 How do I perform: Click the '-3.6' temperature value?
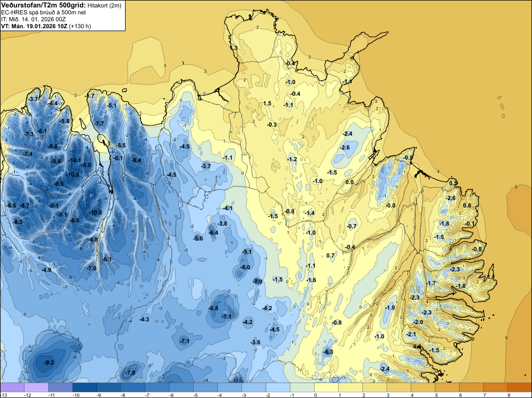point(255,342)
